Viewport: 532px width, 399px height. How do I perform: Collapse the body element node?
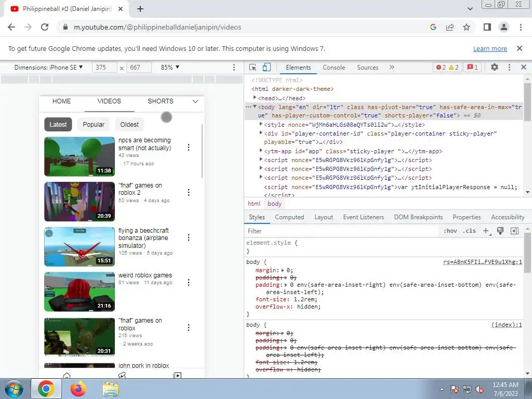(255, 107)
